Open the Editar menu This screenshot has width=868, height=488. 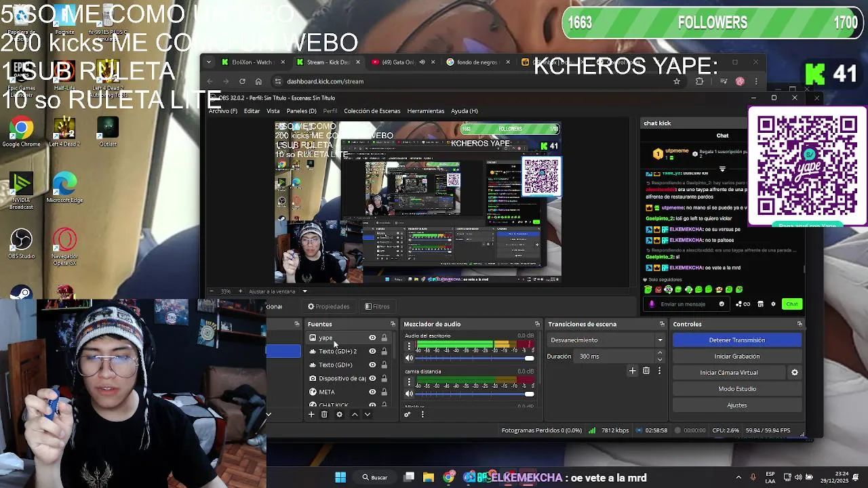click(x=252, y=111)
